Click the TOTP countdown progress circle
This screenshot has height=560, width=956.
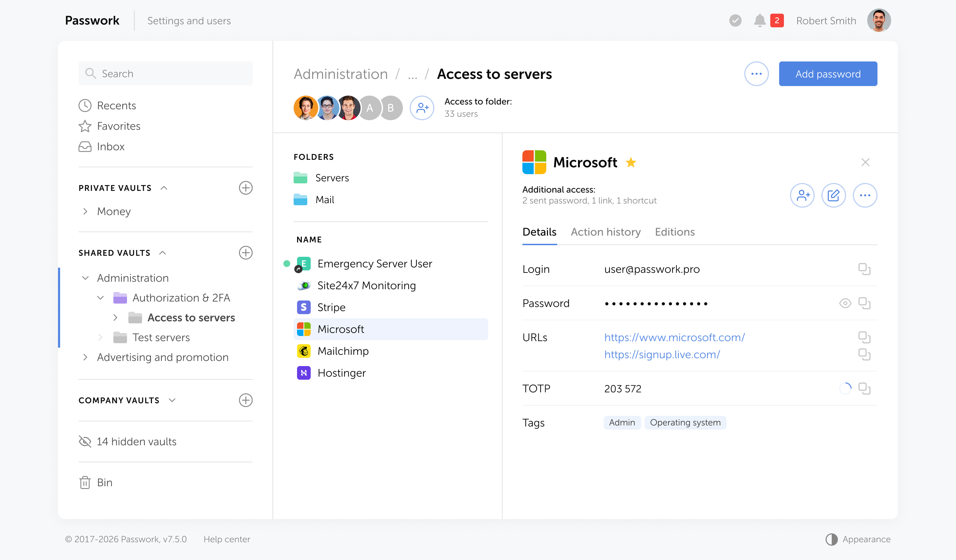tap(845, 388)
